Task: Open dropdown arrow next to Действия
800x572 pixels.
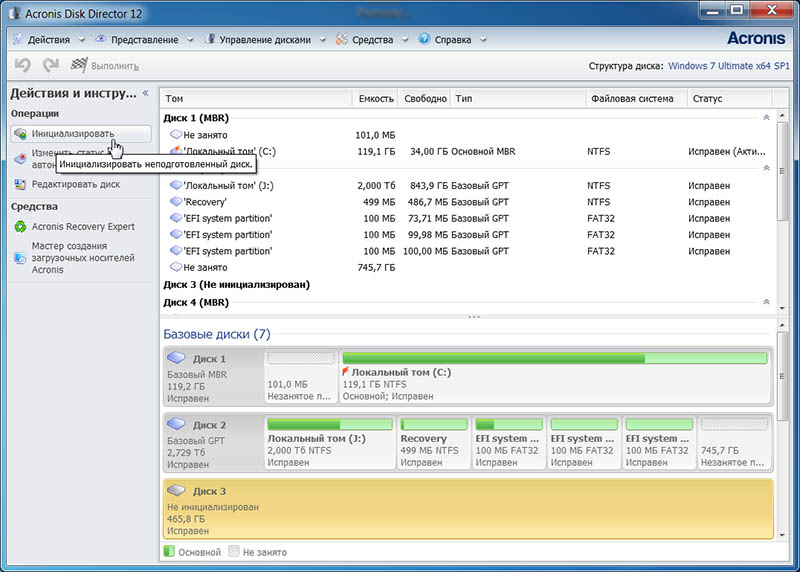Action: pos(81,40)
